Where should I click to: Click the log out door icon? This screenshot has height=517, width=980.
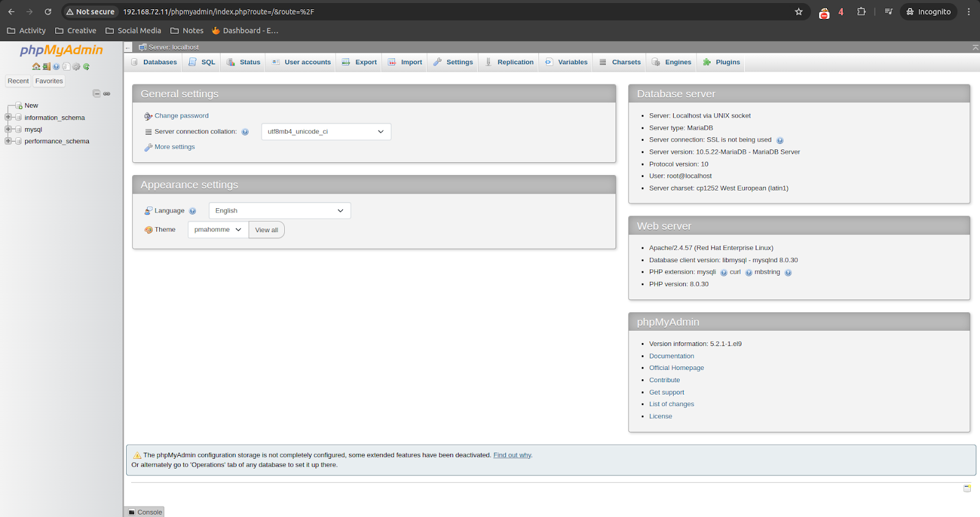[x=47, y=67]
